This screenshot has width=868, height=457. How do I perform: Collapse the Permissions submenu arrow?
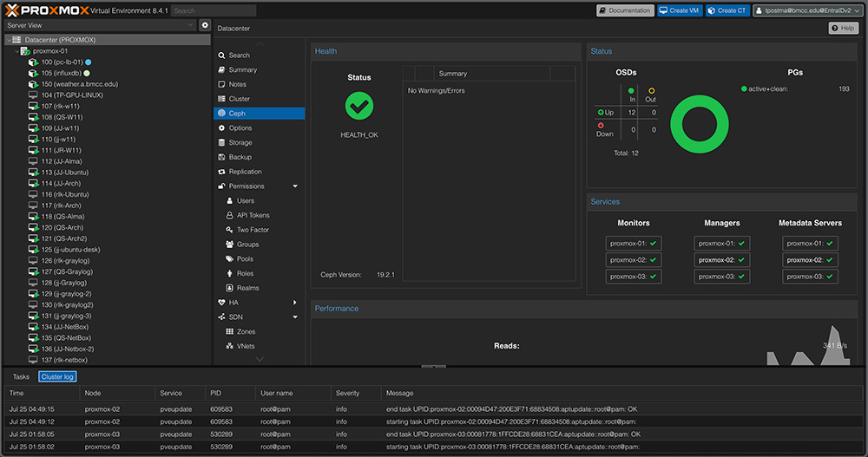295,186
